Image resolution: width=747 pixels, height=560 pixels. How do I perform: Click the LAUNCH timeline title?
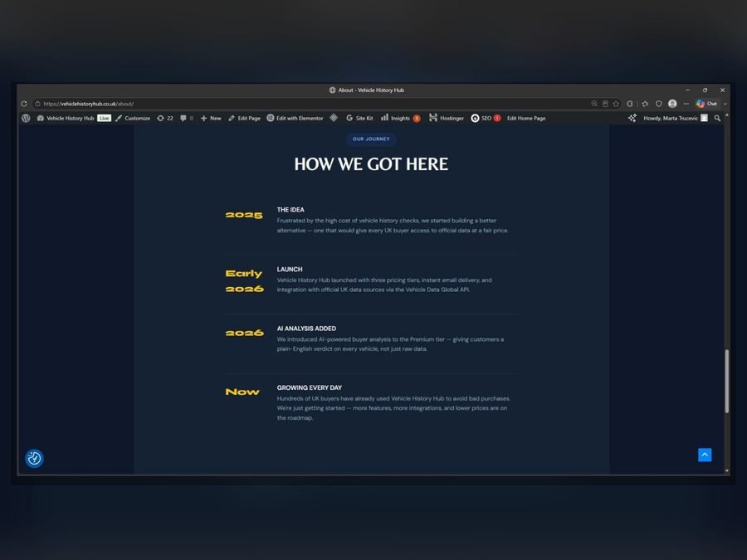tap(290, 269)
